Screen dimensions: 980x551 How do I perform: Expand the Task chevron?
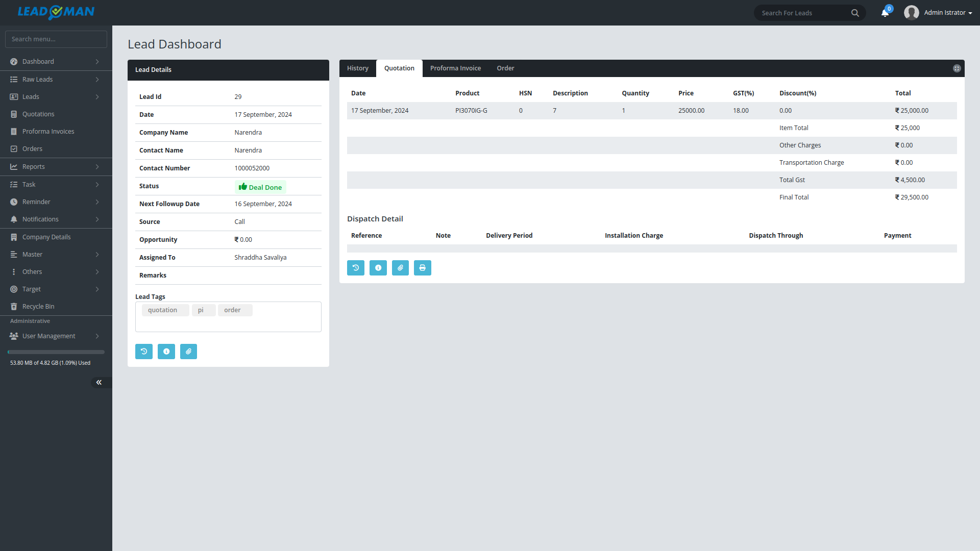[x=97, y=185]
